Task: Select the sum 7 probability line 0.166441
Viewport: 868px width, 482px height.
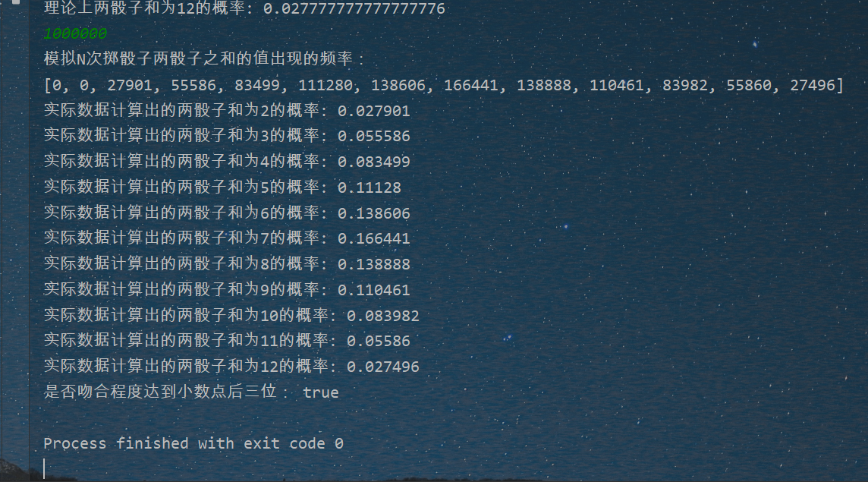Action: (x=227, y=238)
